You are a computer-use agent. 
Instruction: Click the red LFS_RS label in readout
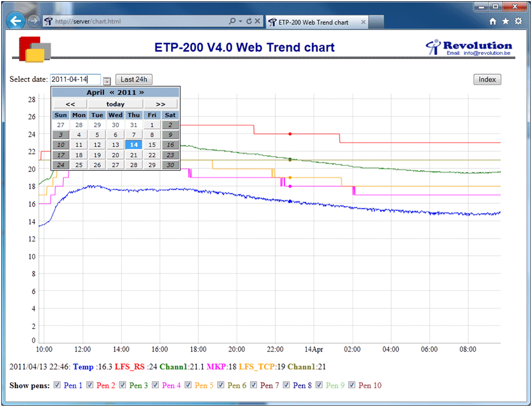[129, 366]
